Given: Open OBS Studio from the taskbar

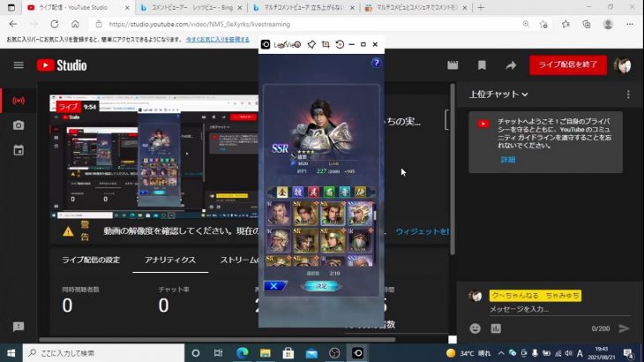Looking at the screenshot, I should click(334, 353).
